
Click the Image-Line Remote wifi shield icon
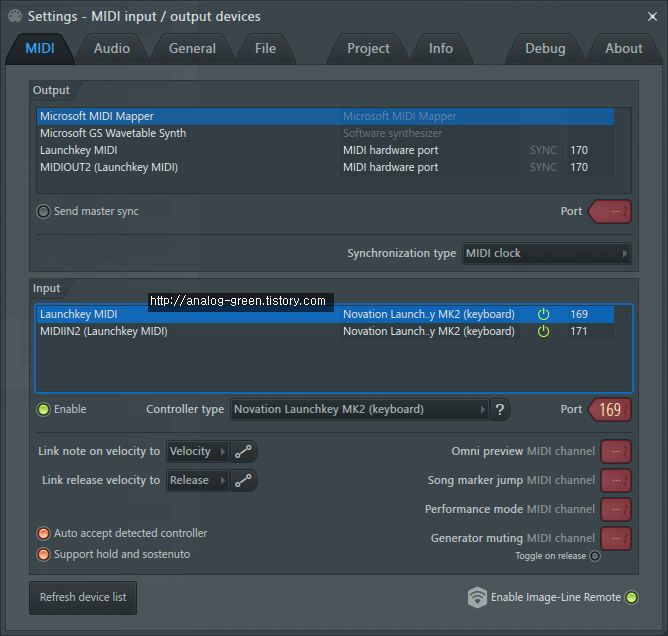click(x=477, y=597)
